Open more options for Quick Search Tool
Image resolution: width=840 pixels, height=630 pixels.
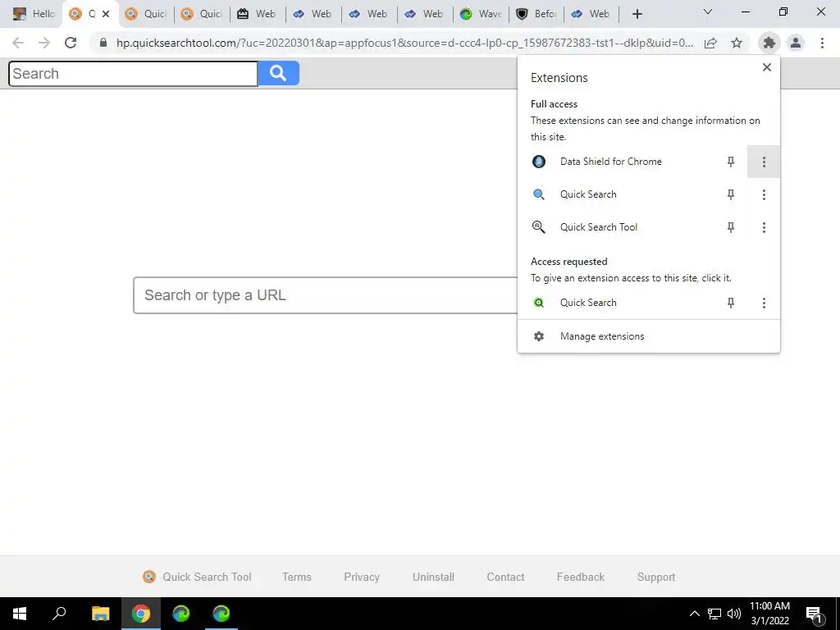tap(764, 228)
